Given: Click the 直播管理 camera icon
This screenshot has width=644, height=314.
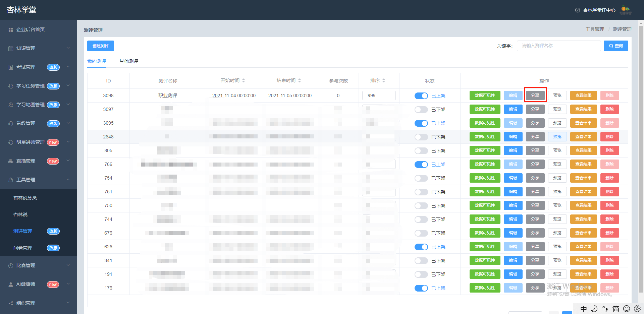Looking at the screenshot, I should coord(11,161).
